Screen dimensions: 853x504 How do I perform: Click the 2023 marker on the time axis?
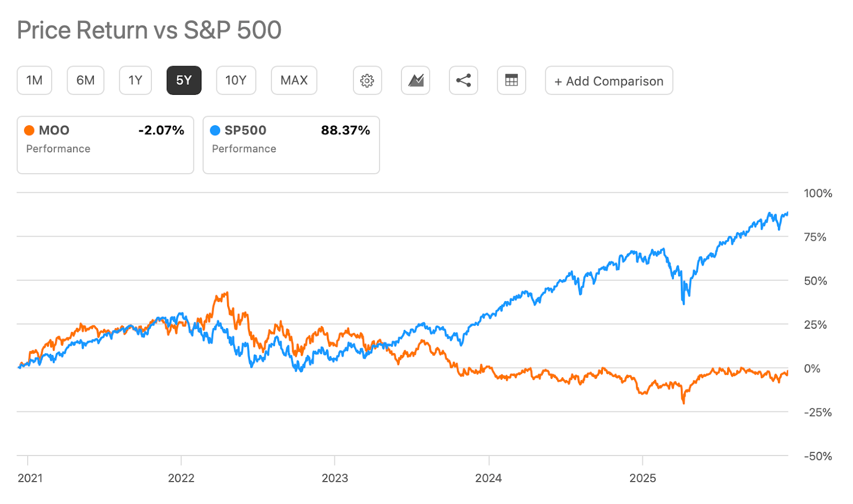pyautogui.click(x=335, y=478)
